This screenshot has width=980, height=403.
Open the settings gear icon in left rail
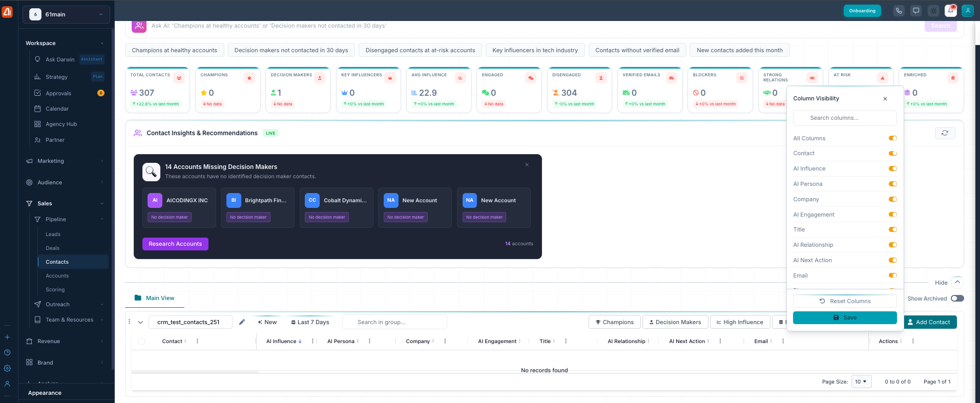(x=7, y=368)
